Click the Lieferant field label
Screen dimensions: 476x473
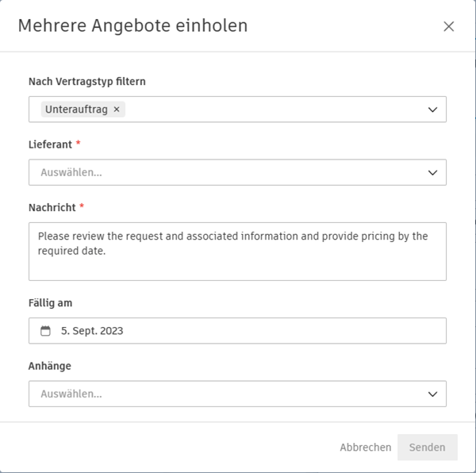(x=51, y=144)
